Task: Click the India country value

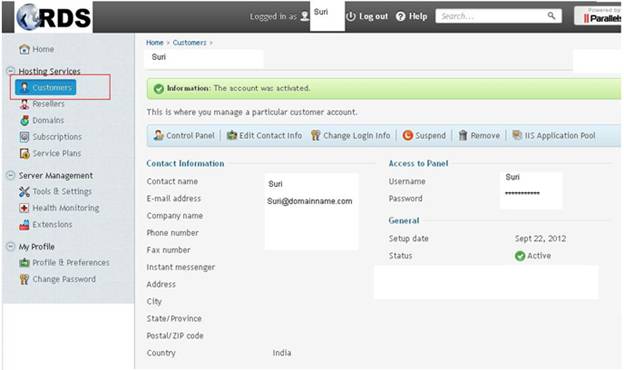Action: 282,353
